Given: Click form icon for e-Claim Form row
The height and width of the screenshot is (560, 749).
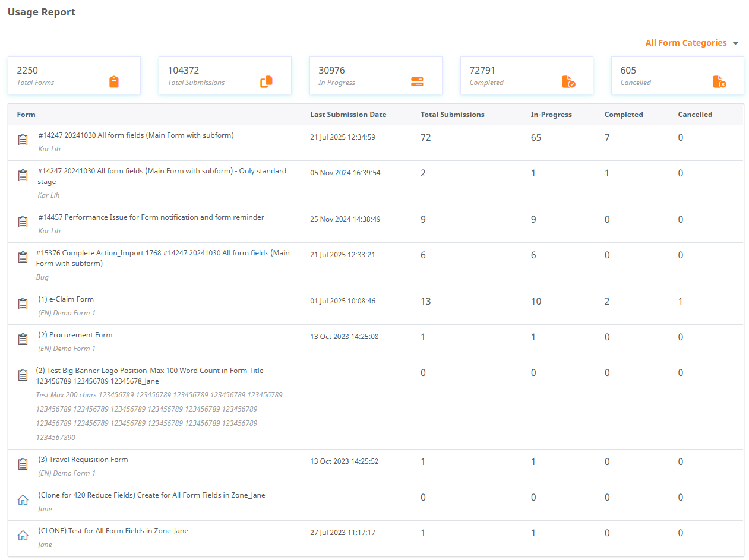Looking at the screenshot, I should pos(23,304).
